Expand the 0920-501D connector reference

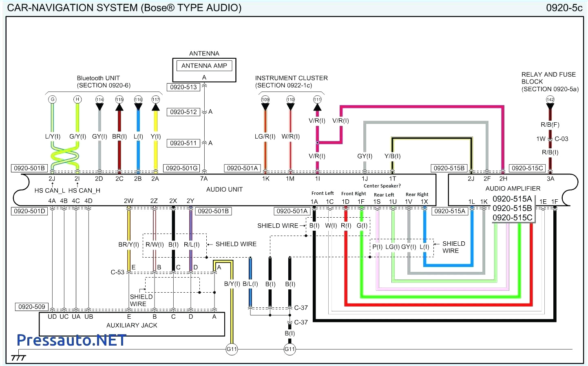click(29, 211)
